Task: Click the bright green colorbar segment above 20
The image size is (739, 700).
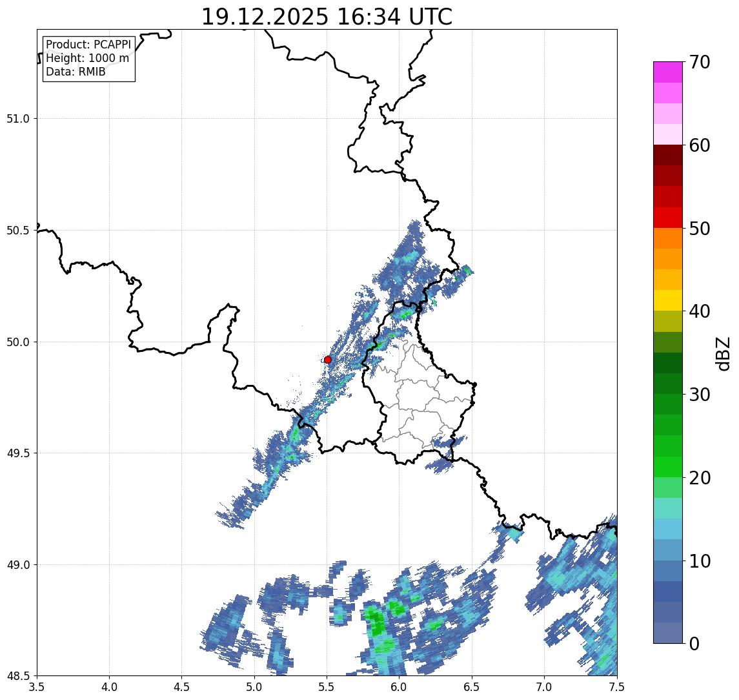Action: click(x=668, y=466)
